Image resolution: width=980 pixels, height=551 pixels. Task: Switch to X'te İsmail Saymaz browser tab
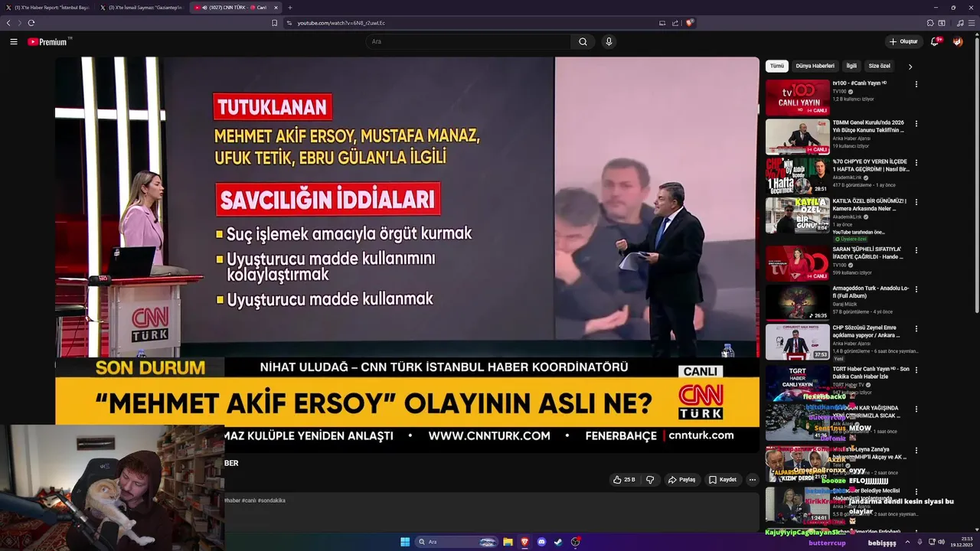tap(142, 8)
